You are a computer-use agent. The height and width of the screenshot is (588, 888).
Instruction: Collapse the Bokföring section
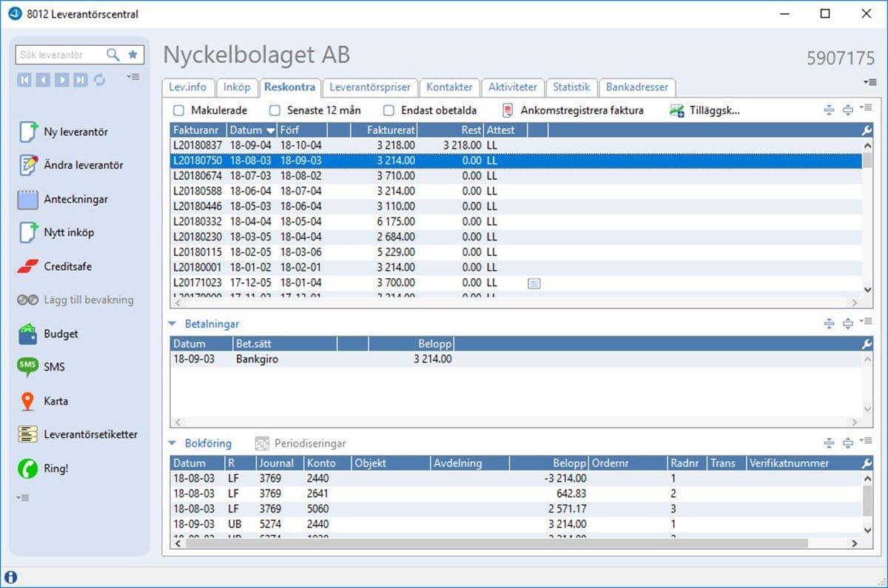pos(172,444)
